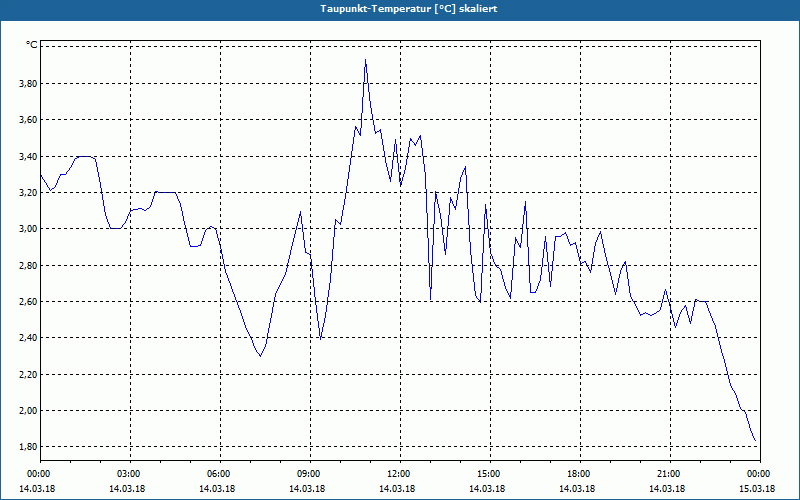This screenshot has width=800, height=500.
Task: Click the 15:00 time label
Action: (490, 474)
